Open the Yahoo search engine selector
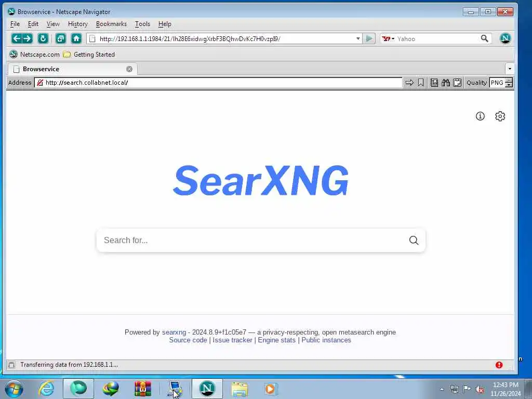532x399 pixels. 388,38
